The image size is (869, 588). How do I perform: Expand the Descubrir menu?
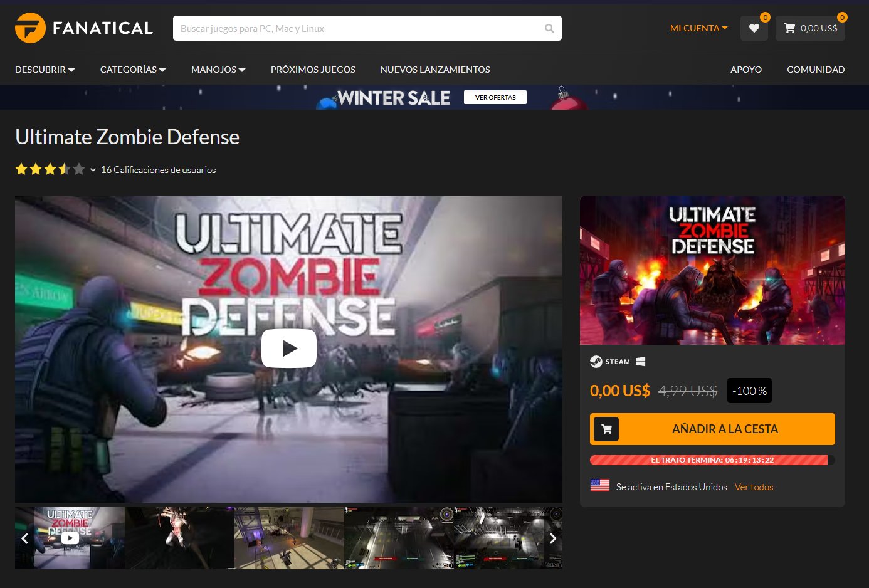pos(45,70)
